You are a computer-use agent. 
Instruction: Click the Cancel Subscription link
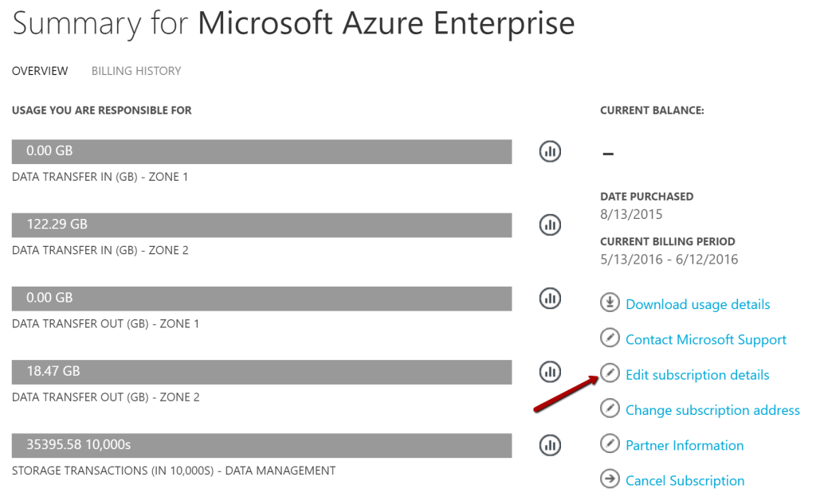(x=685, y=481)
